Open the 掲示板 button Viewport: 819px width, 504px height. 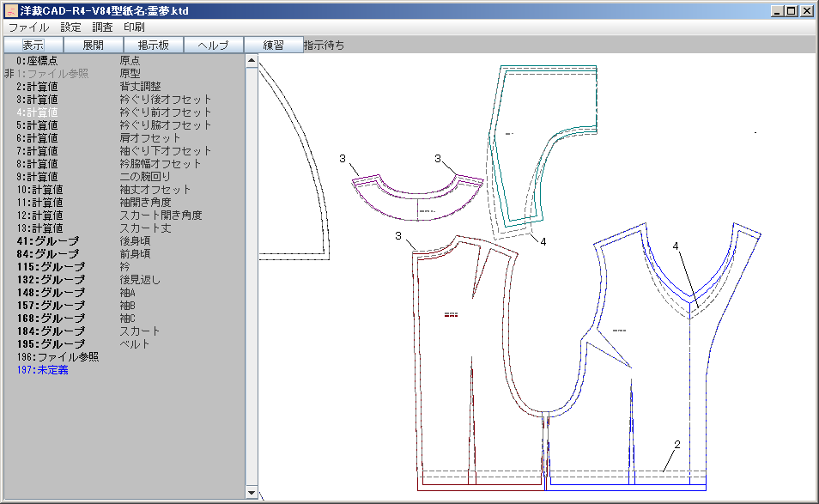click(x=154, y=45)
